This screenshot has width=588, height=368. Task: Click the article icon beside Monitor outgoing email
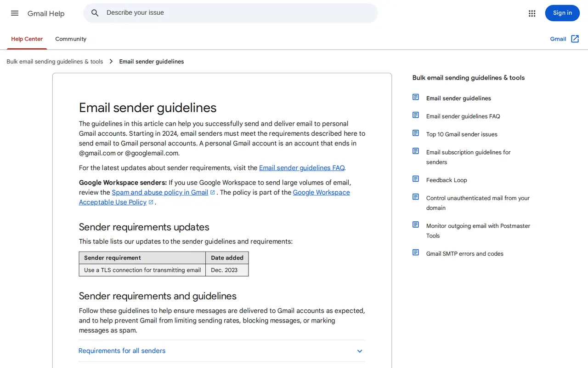tap(416, 225)
